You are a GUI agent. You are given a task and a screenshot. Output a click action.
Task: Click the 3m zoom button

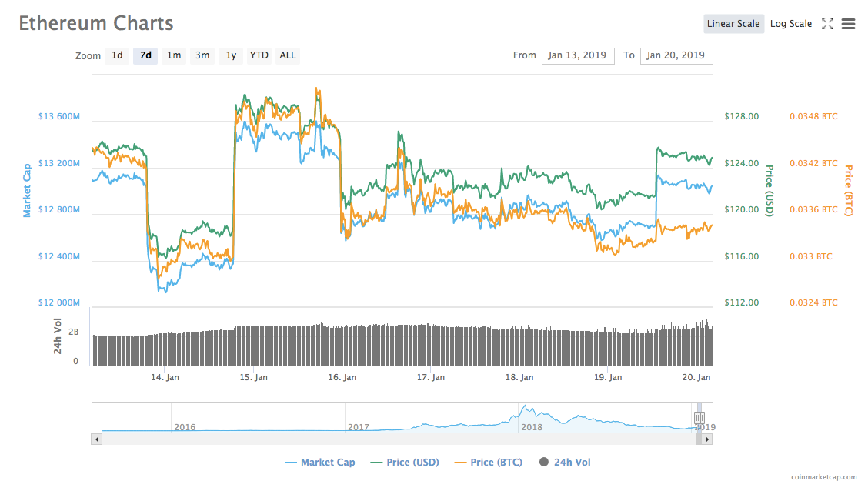pos(202,55)
